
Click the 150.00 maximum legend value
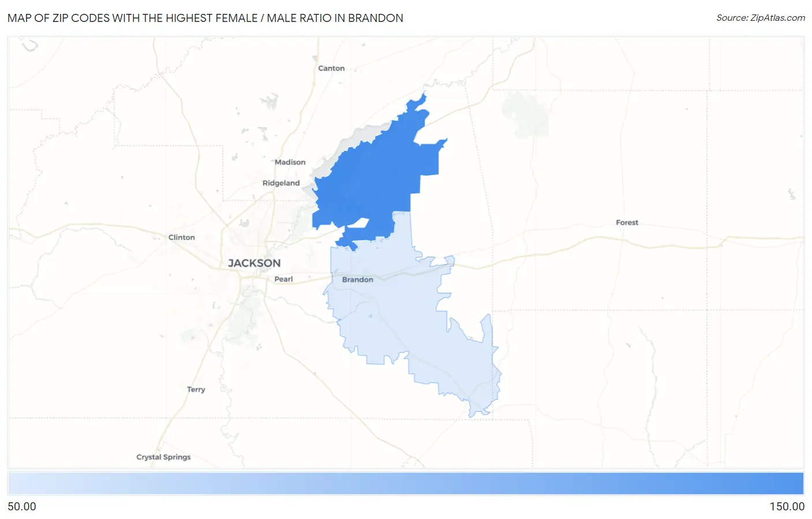(787, 506)
